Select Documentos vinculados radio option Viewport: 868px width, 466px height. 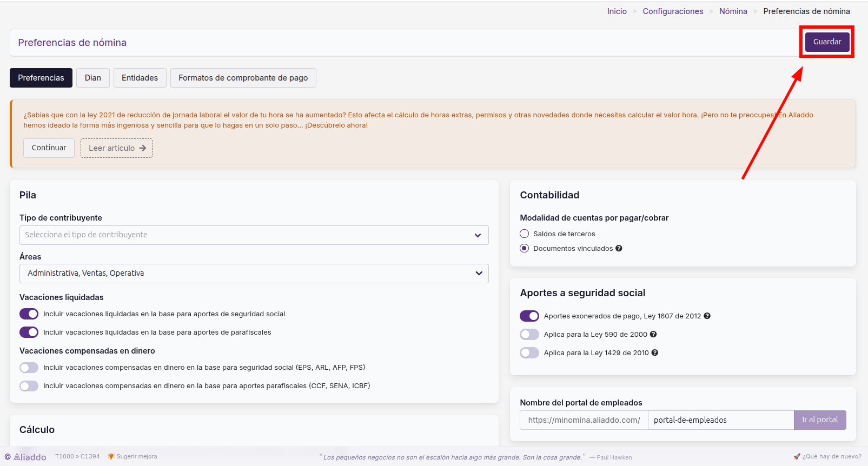tap(524, 249)
